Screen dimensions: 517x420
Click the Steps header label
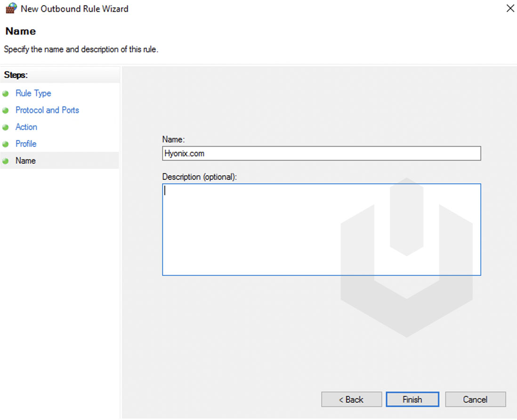16,75
